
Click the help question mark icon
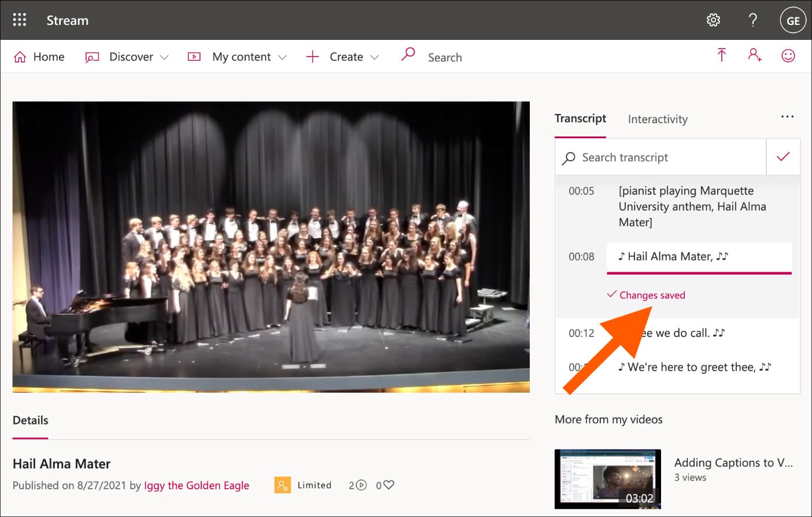(x=752, y=20)
